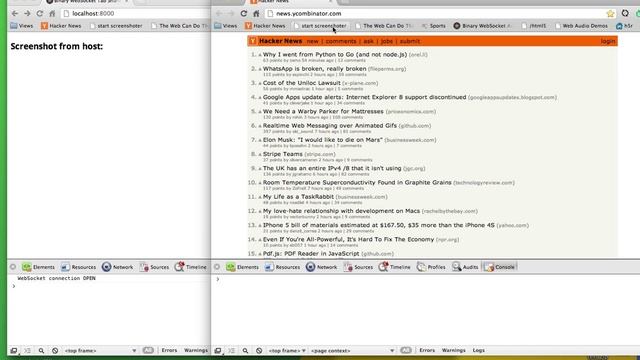Screen dimensions: 640x360
Task: Click the localhost:8000 address bar
Action: point(135,13)
